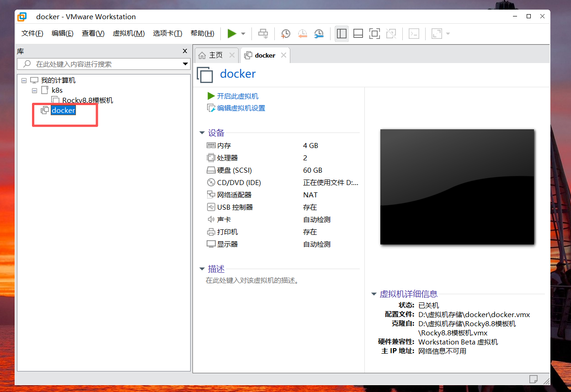This screenshot has height=392, width=571.
Task: Click the 已关机 status value
Action: 428,306
